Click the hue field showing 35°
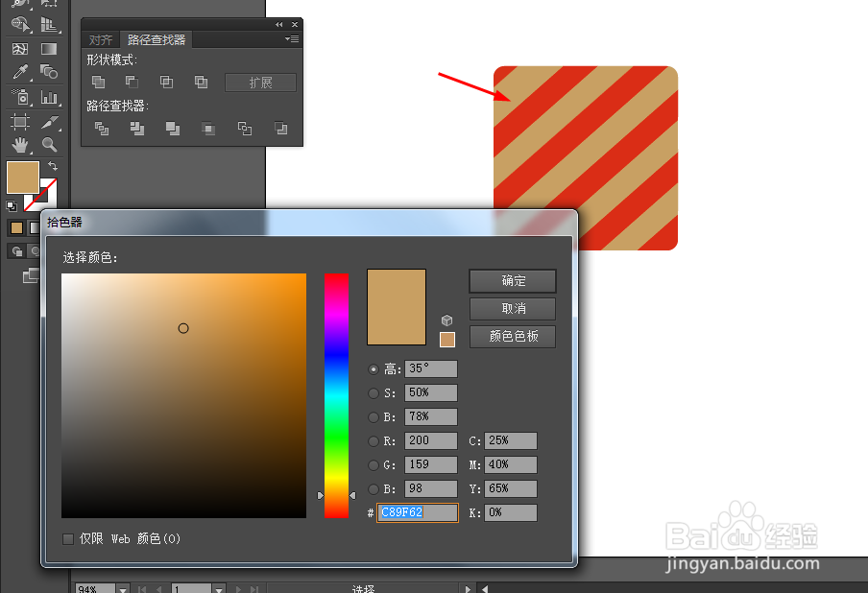Viewport: 868px width, 593px height. click(431, 369)
